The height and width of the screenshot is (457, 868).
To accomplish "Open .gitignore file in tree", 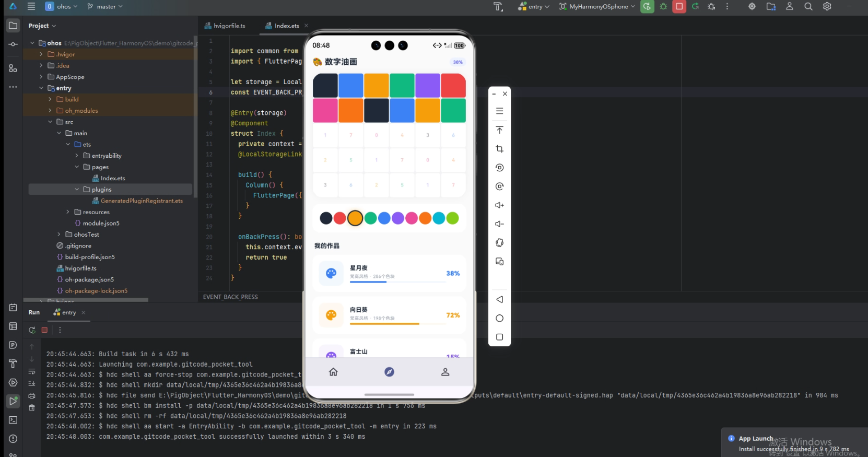I will tap(74, 245).
